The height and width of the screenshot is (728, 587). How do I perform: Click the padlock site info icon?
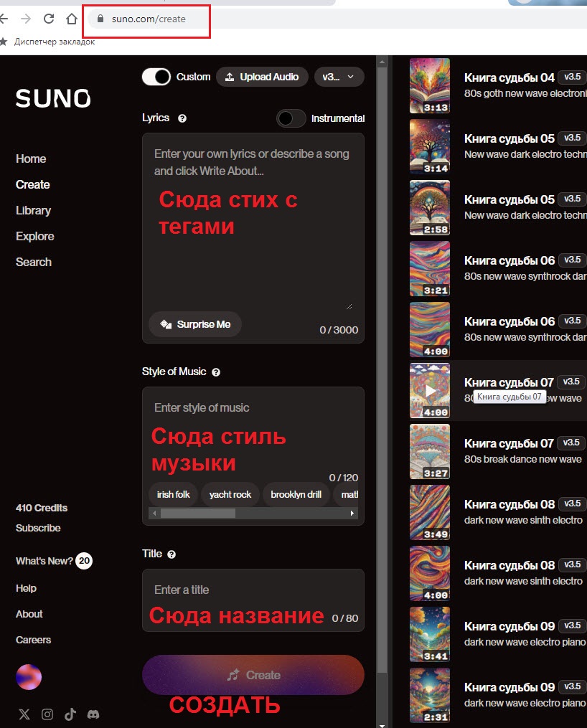point(100,19)
